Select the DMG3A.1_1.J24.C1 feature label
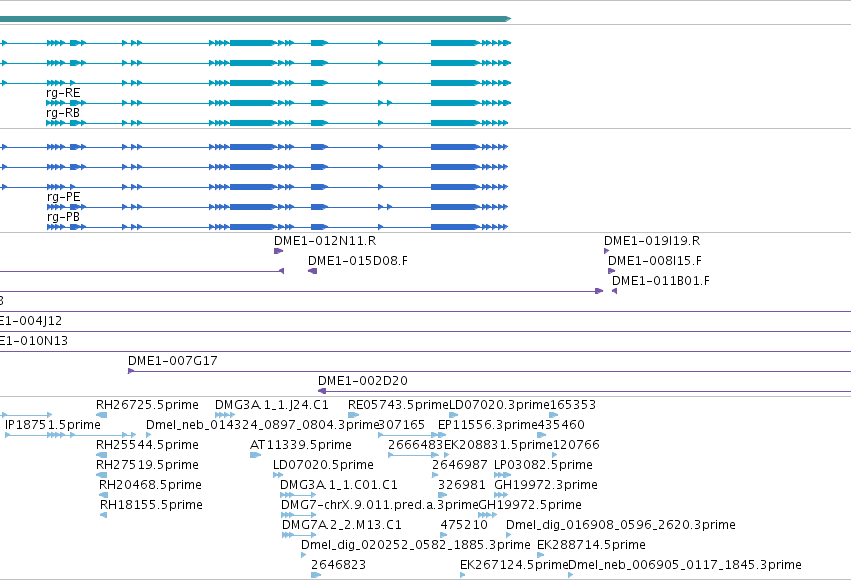The image size is (851, 580). point(271,405)
